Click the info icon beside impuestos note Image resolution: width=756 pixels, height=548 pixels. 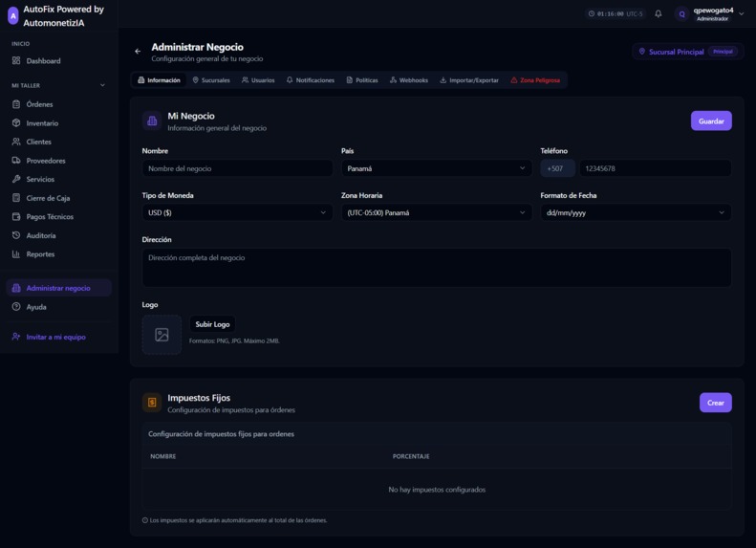click(145, 520)
